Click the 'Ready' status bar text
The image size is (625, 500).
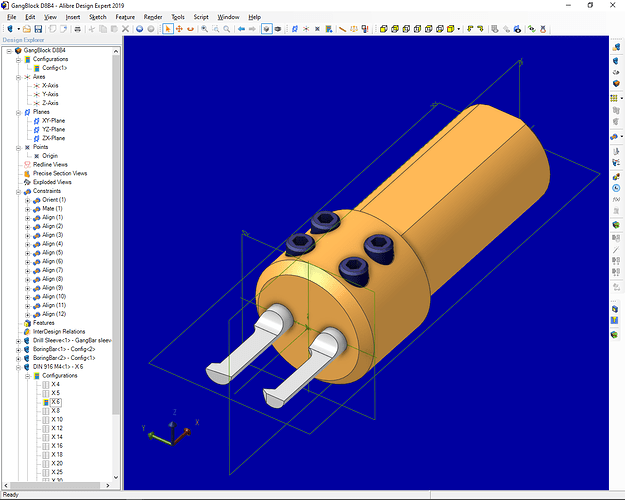click(x=11, y=495)
